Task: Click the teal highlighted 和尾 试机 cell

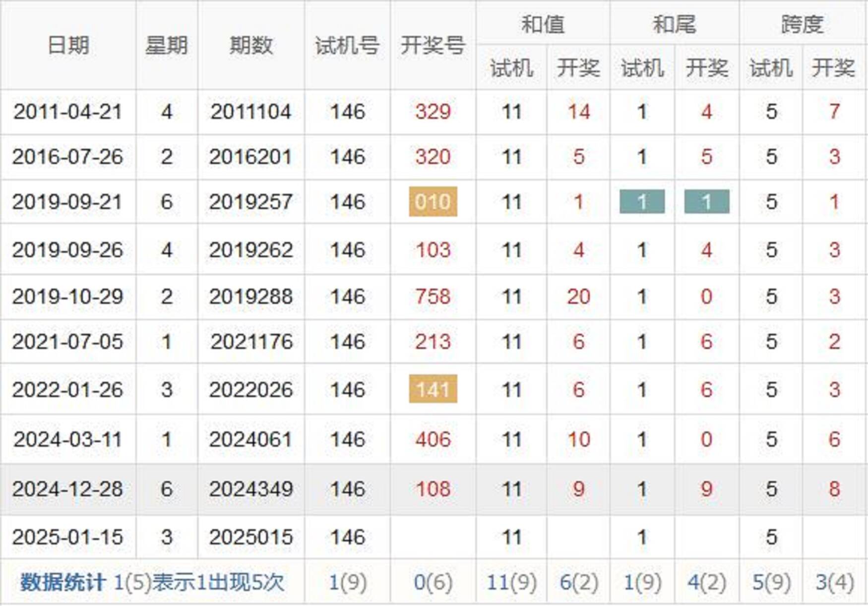Action: (642, 202)
